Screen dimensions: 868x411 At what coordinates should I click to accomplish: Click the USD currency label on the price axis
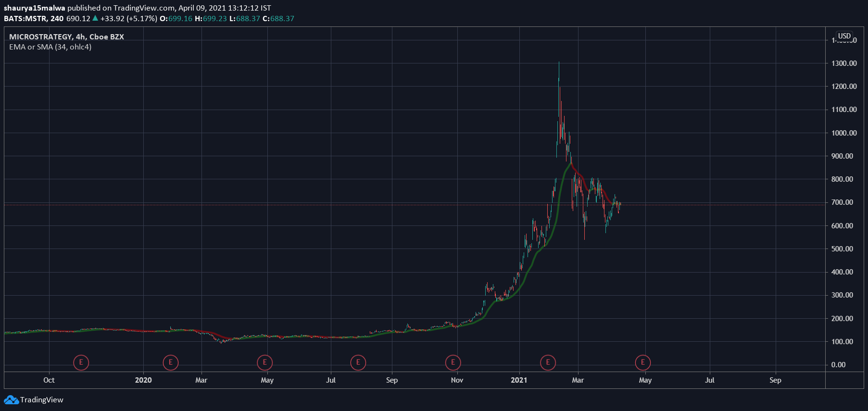844,36
